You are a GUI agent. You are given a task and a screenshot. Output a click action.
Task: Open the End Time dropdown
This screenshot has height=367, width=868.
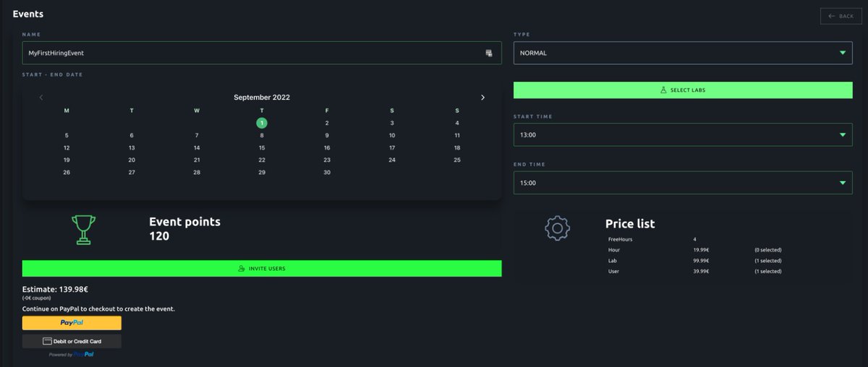[x=683, y=183]
